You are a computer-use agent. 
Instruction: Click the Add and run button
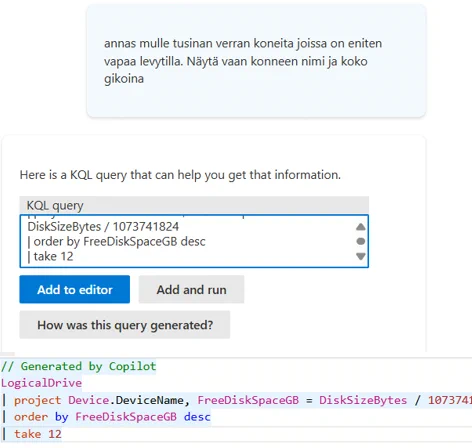click(x=191, y=289)
